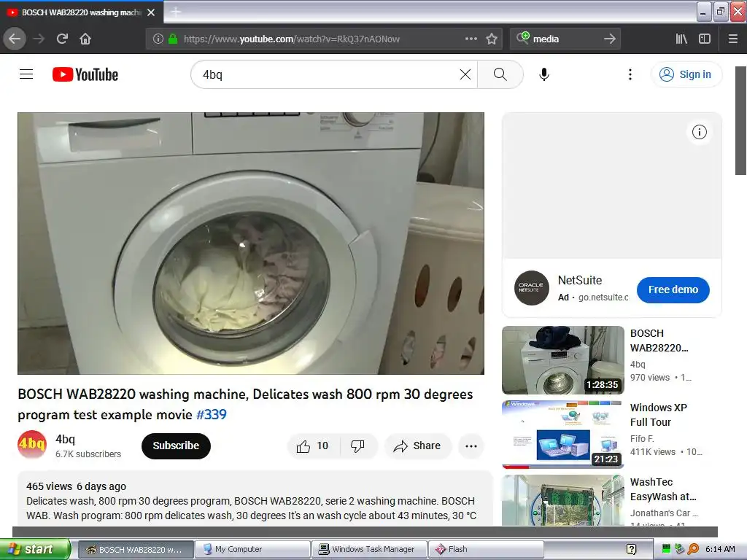The width and height of the screenshot is (747, 560).
Task: Open the ad info icon
Action: click(700, 132)
